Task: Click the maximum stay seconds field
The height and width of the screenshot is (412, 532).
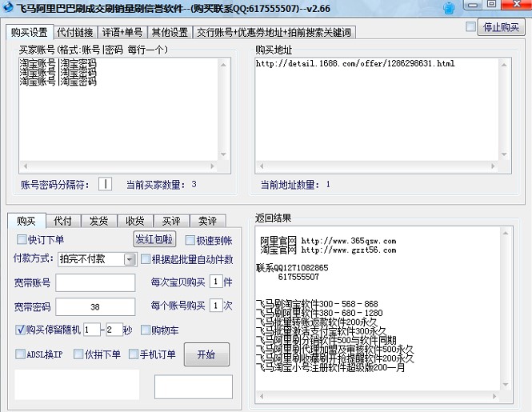Action: pos(114,330)
